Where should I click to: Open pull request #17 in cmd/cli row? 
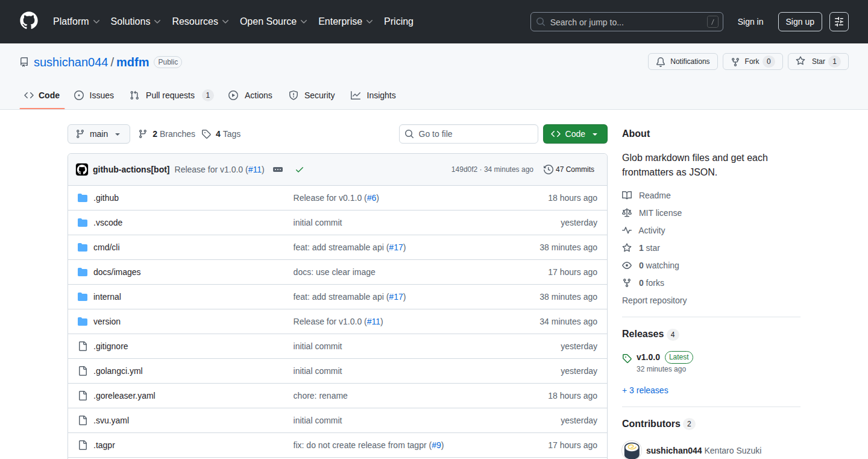[396, 247]
